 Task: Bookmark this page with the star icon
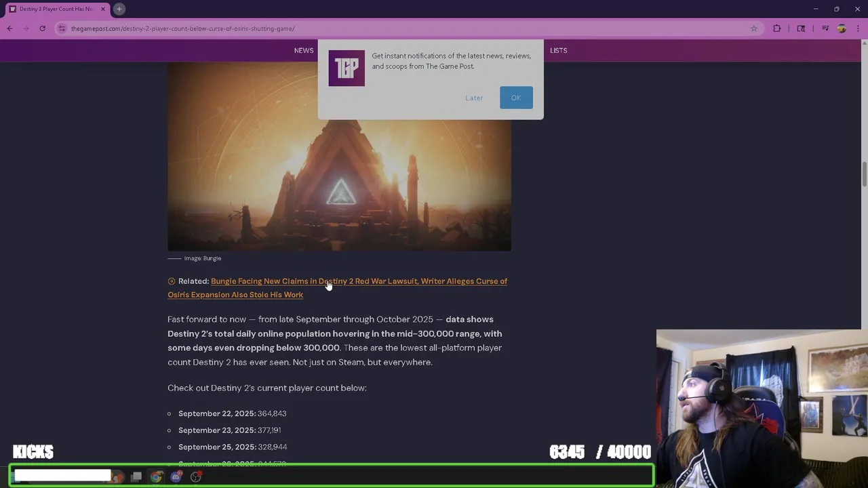click(754, 28)
